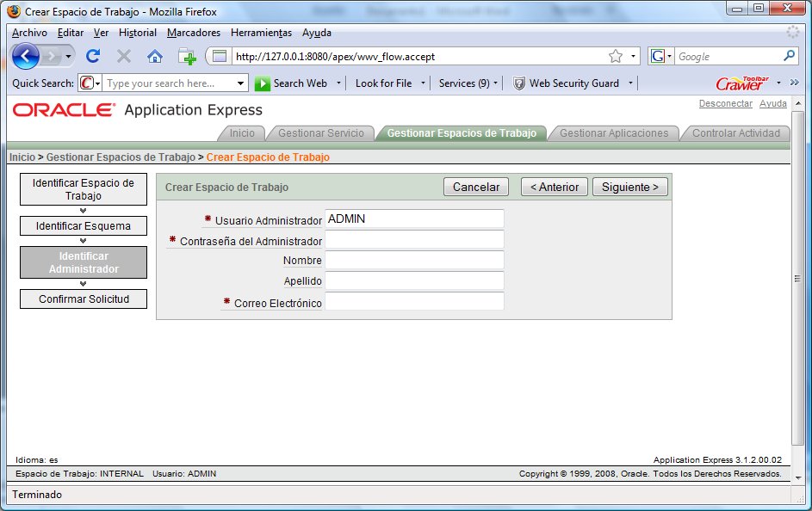This screenshot has height=511, width=812.
Task: Click the page identity icon in address bar
Action: click(x=220, y=56)
